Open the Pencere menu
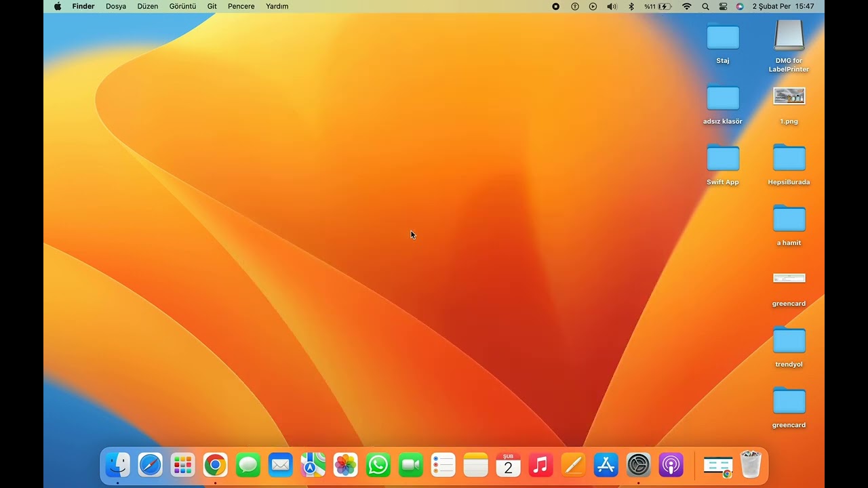Viewport: 868px width, 488px height. [x=241, y=6]
